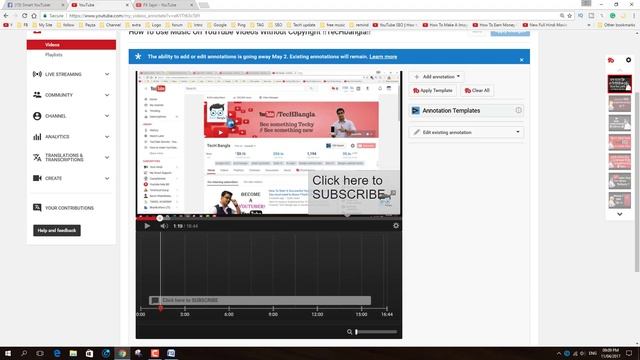640x360 pixels.
Task: Open the bookmarks overflow chevron
Action: pos(589,25)
